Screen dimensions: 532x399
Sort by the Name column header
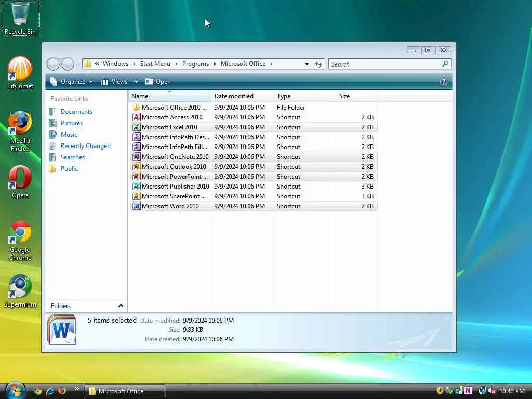point(170,96)
